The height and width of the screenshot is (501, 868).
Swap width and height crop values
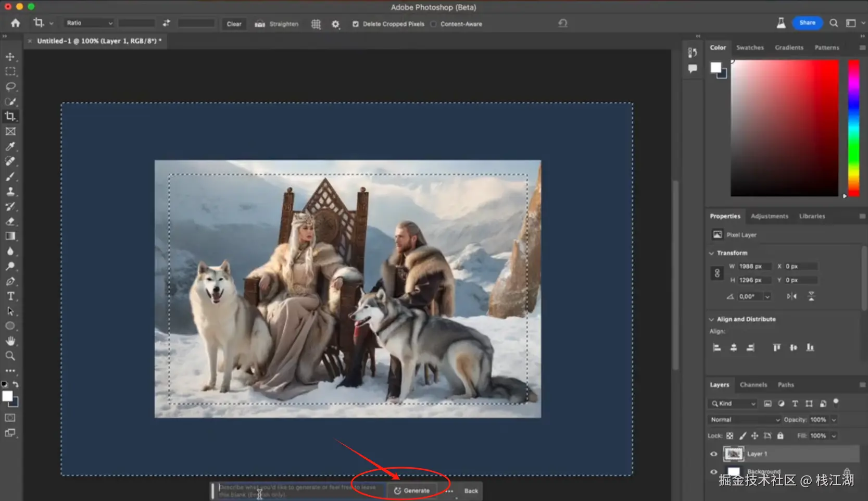pos(166,23)
